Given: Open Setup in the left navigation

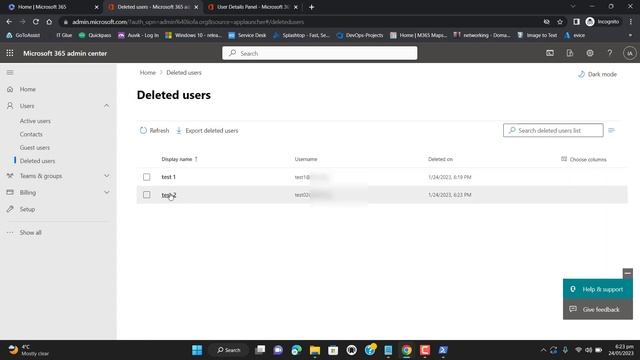Looking at the screenshot, I should 27,209.
